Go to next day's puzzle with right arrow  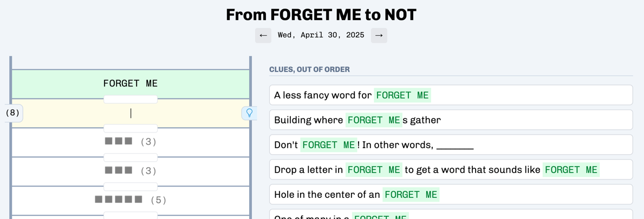(x=379, y=35)
